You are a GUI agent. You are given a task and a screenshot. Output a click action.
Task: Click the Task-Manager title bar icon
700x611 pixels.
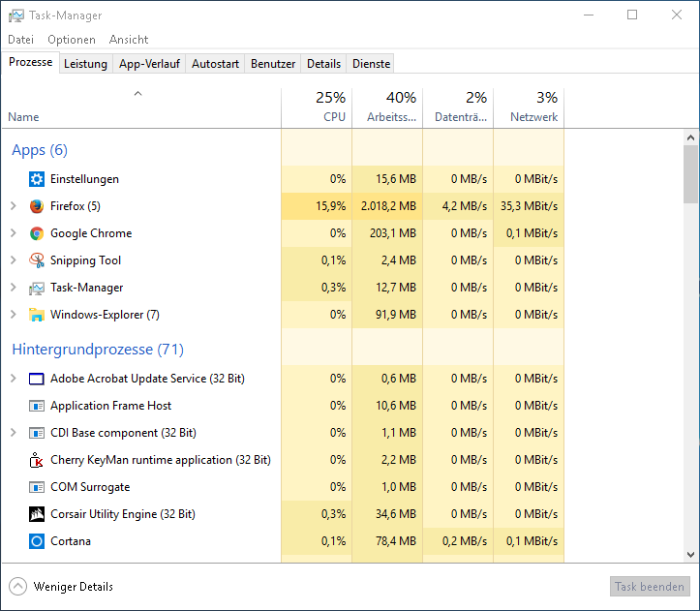click(16, 15)
